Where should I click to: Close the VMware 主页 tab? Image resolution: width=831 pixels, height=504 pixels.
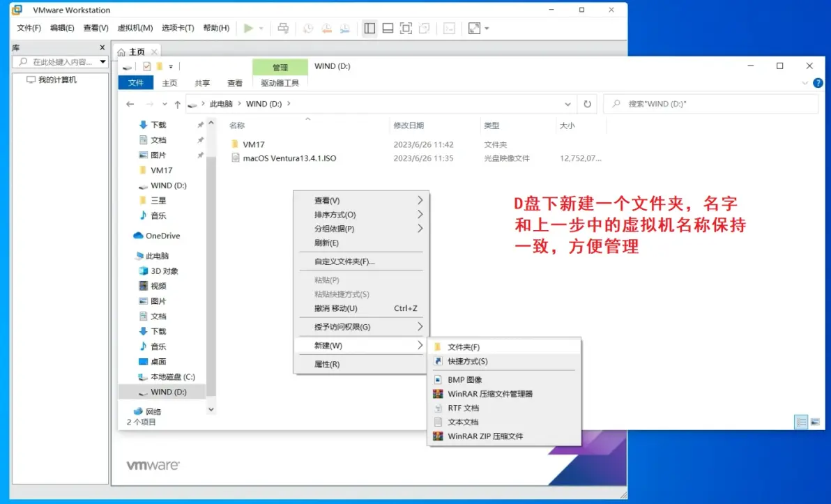[x=154, y=52]
